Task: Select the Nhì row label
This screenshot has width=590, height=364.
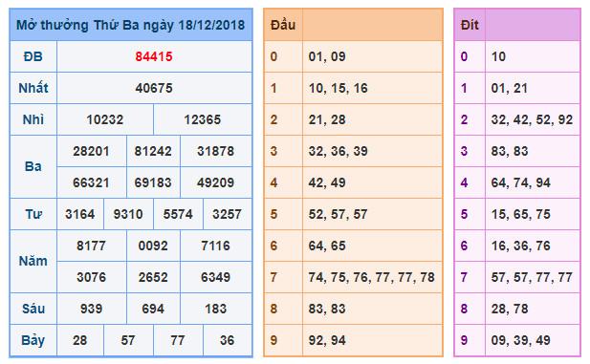Action: click(x=33, y=119)
